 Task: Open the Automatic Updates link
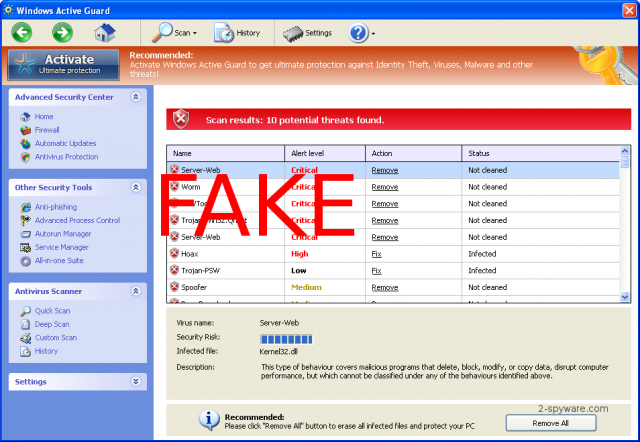65,144
